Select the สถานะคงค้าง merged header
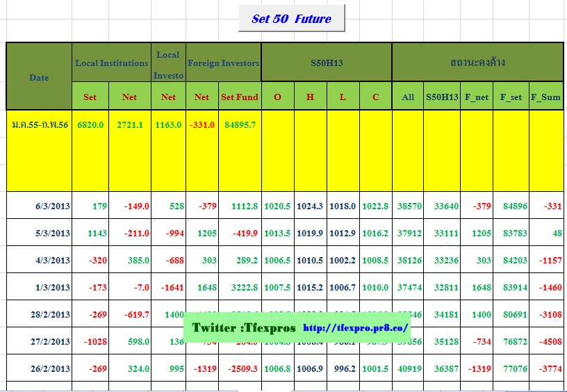567x392 pixels. coord(477,63)
